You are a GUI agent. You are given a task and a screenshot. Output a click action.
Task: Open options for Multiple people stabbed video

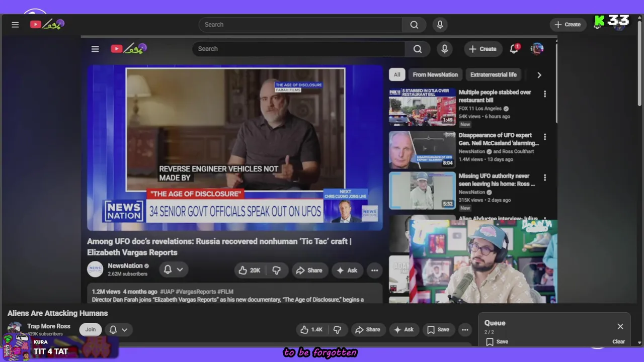(544, 94)
